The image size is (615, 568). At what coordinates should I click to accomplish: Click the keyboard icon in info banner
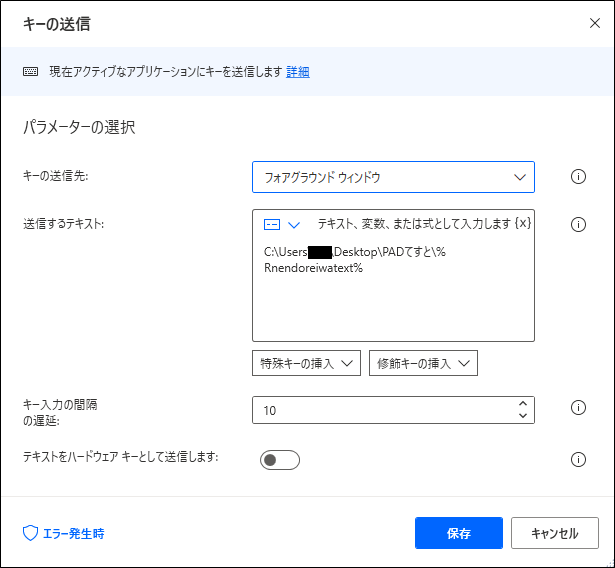click(30, 71)
